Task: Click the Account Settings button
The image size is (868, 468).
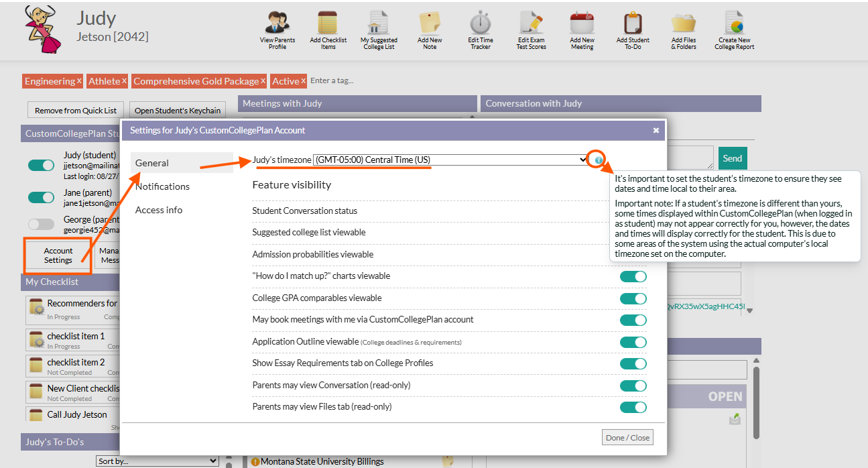Action: tap(58, 255)
